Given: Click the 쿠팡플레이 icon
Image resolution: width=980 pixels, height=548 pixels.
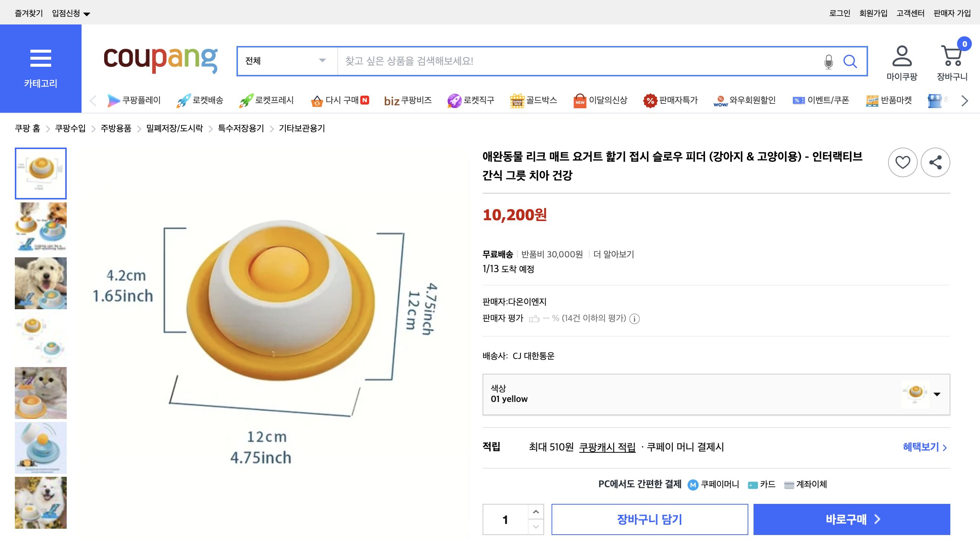Looking at the screenshot, I should tap(114, 100).
